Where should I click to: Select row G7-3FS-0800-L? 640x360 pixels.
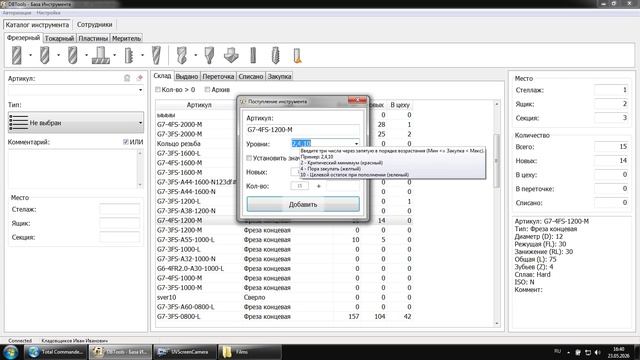click(284, 316)
